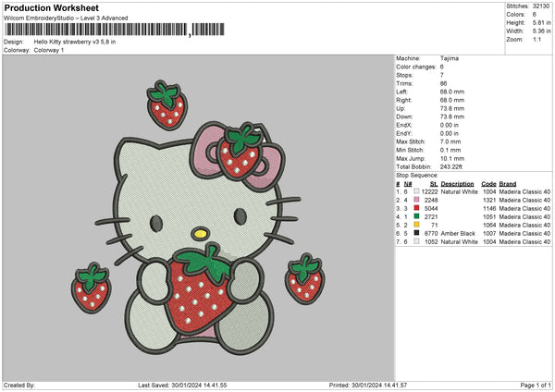Click the Max Stitch value 7.0 mm
555x392 pixels.
tap(450, 141)
